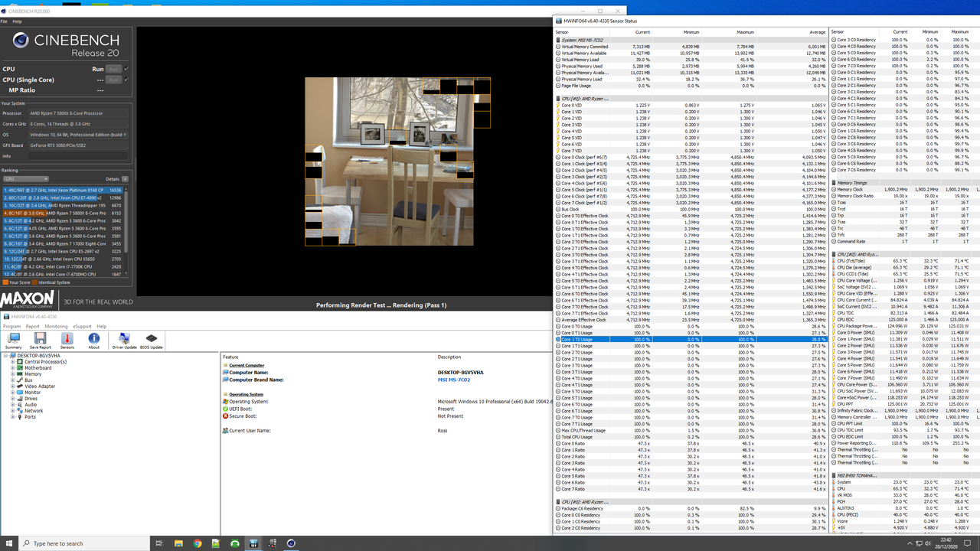Select the Intel Xeon Platinum 8168 ranking row
The height and width of the screenshot is (551, 980).
64,190
